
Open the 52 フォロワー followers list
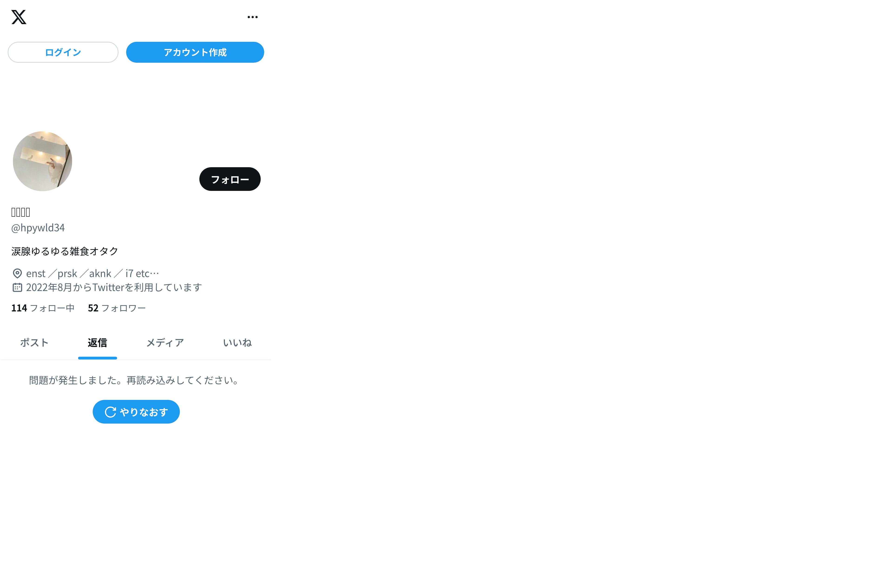(x=117, y=308)
